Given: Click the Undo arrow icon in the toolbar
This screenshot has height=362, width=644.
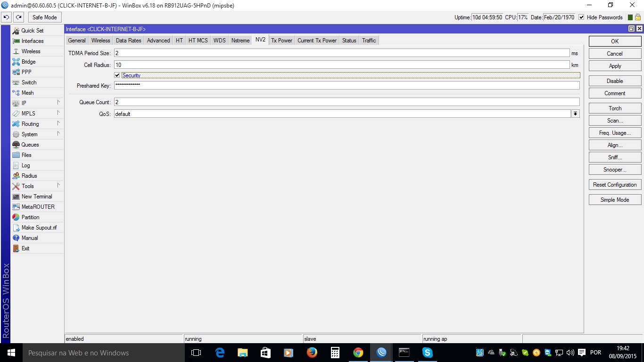Looking at the screenshot, I should pyautogui.click(x=6, y=17).
